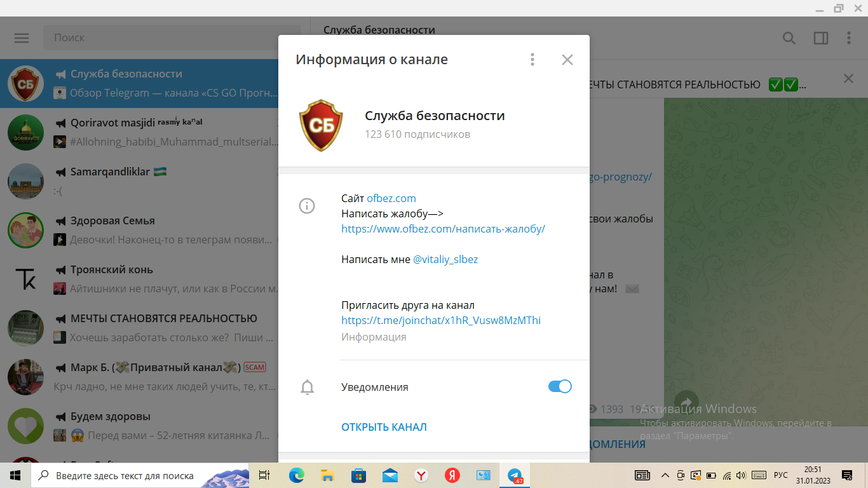This screenshot has width=868, height=488.
Task: Click the search magnifier icon in channel header
Action: pos(789,38)
